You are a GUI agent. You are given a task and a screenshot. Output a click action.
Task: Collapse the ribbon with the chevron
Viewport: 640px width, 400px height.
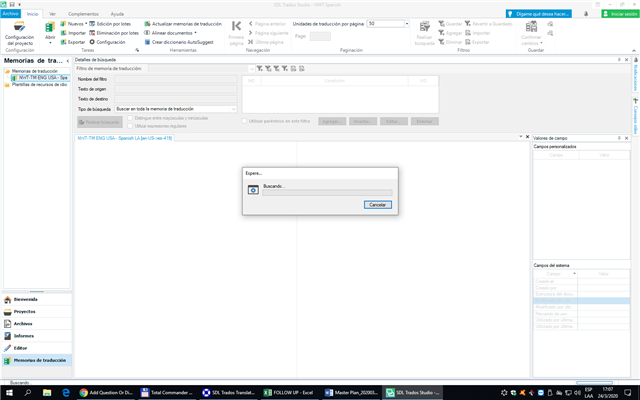[634, 50]
